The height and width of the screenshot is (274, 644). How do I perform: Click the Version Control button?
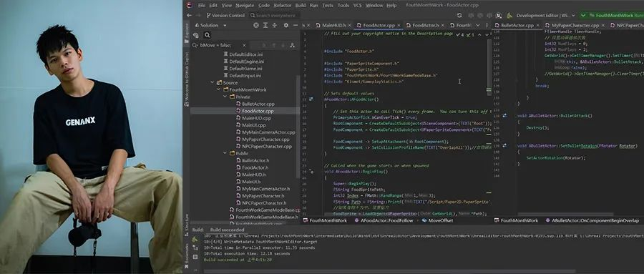click(x=225, y=15)
